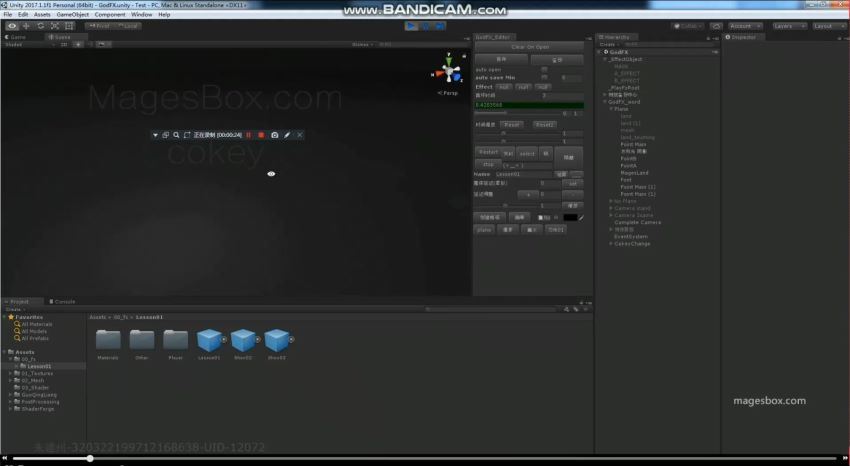Open the Bandicam overlay dropdown arrow
This screenshot has width=850, height=466.
[x=155, y=135]
